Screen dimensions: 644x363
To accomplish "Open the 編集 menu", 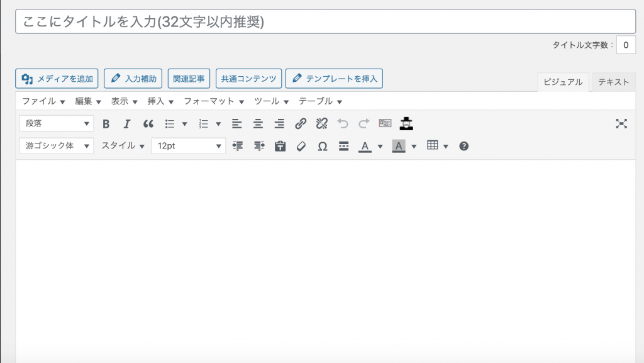I will pyautogui.click(x=88, y=101).
